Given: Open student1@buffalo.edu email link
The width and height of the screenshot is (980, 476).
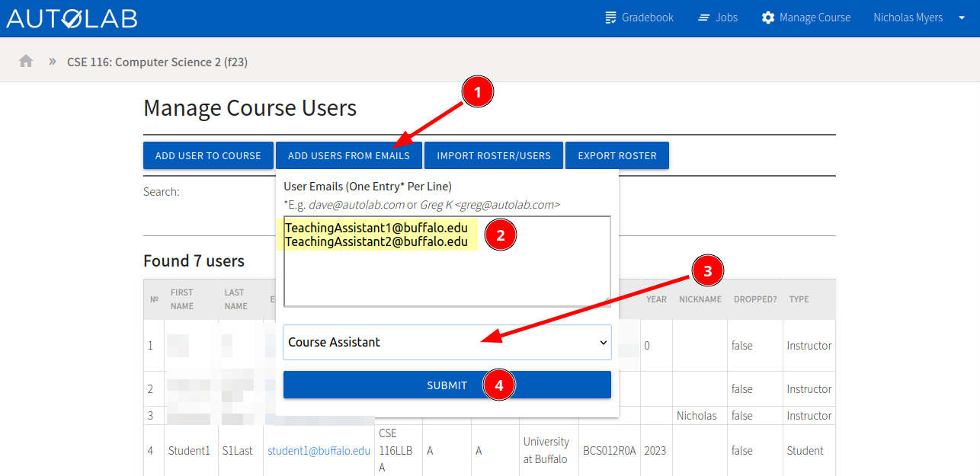Looking at the screenshot, I should tap(319, 450).
